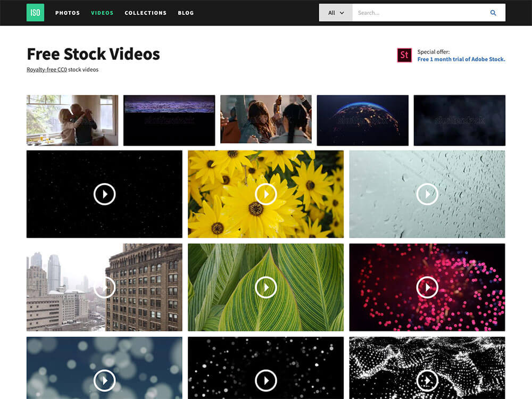Click the Special offer text
The height and width of the screenshot is (399, 532).
(x=433, y=52)
